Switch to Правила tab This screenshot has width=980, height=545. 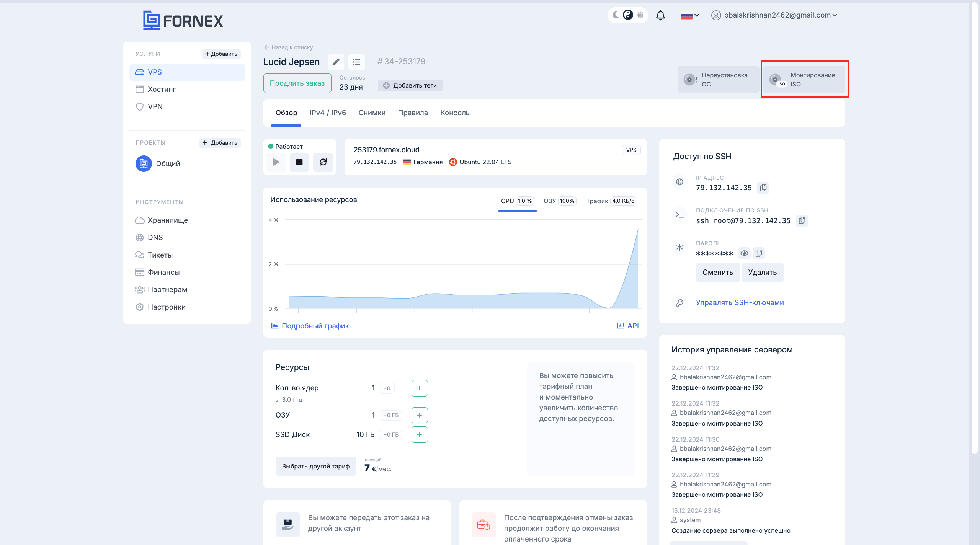(413, 113)
